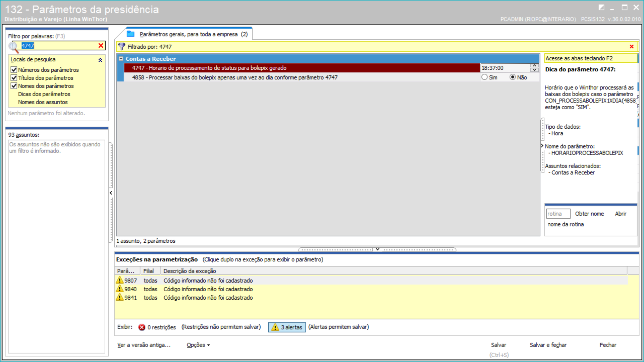
Task: Collapse the Contas a Receber group
Action: [121, 59]
